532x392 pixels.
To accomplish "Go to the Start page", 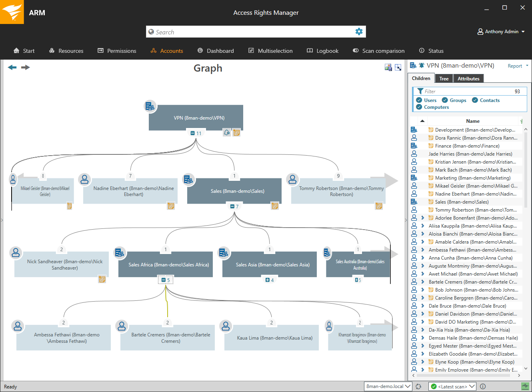I will 24,51.
